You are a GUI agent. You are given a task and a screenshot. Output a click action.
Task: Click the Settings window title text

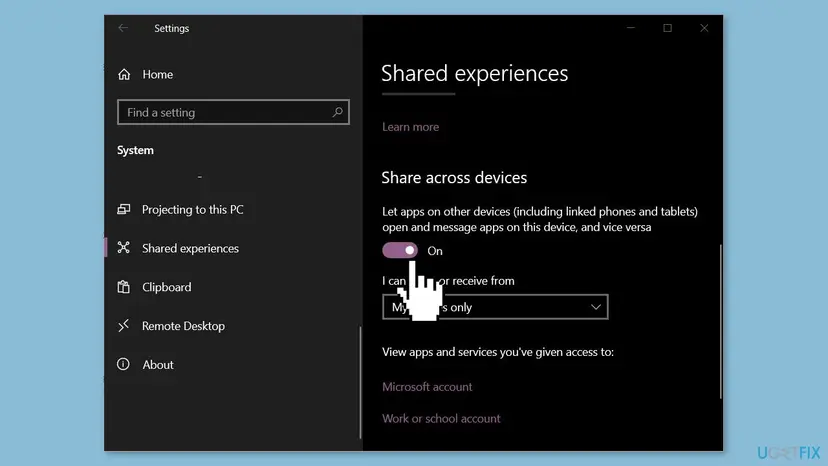pos(172,29)
